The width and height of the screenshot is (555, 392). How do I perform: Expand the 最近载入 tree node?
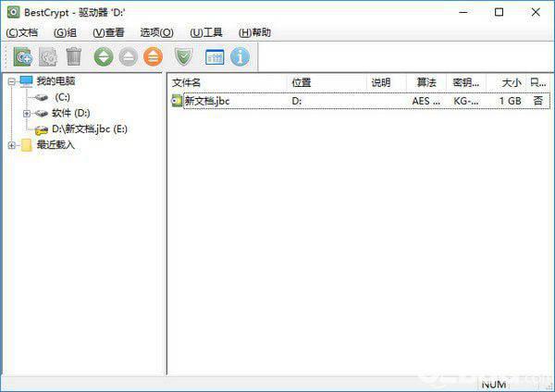[12, 145]
